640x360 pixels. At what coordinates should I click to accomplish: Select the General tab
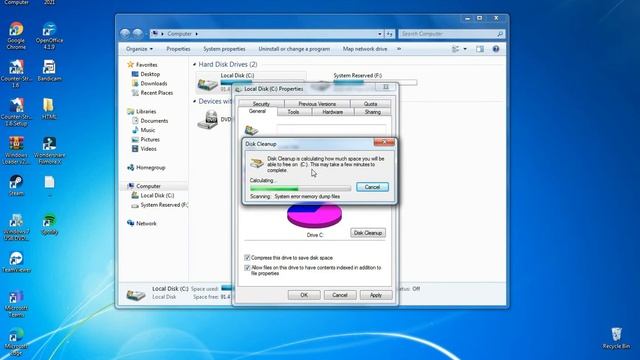click(257, 111)
